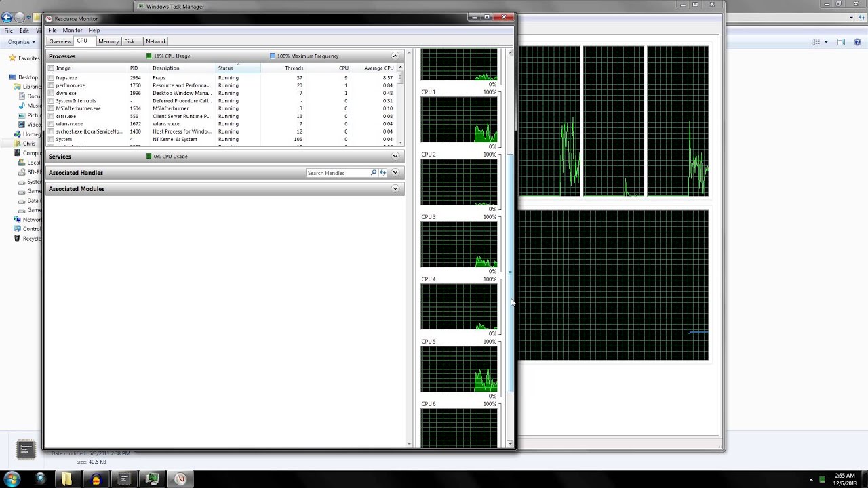Click the green CPU Usage color indicator

[149, 56]
